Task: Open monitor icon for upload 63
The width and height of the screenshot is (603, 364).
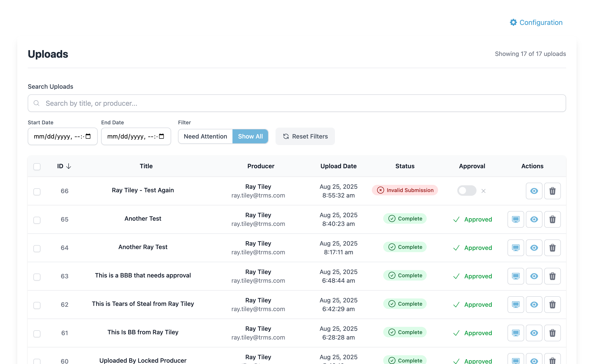Action: tap(515, 276)
